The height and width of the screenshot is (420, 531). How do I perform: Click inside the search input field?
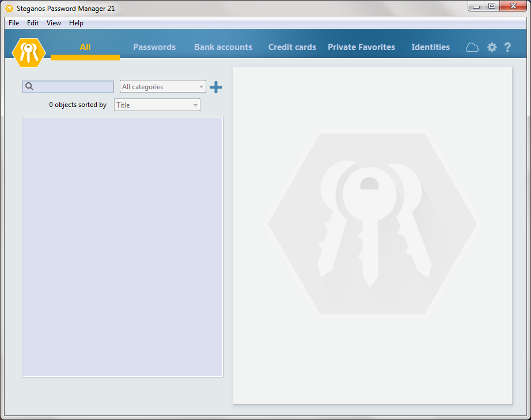[72, 86]
